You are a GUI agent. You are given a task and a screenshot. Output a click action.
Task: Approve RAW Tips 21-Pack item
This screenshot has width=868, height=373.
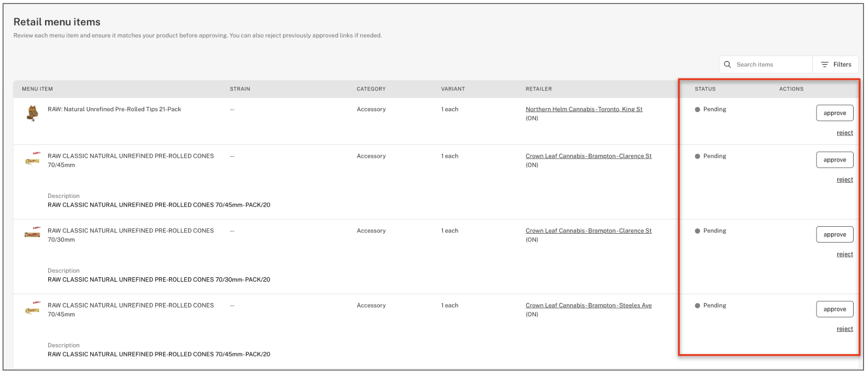(x=835, y=113)
